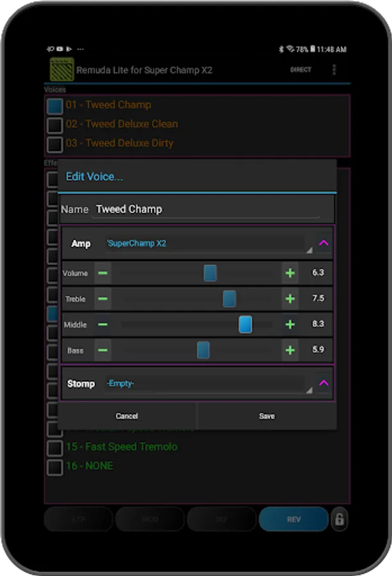Tap the Bluetooth status bar icon

pyautogui.click(x=281, y=49)
